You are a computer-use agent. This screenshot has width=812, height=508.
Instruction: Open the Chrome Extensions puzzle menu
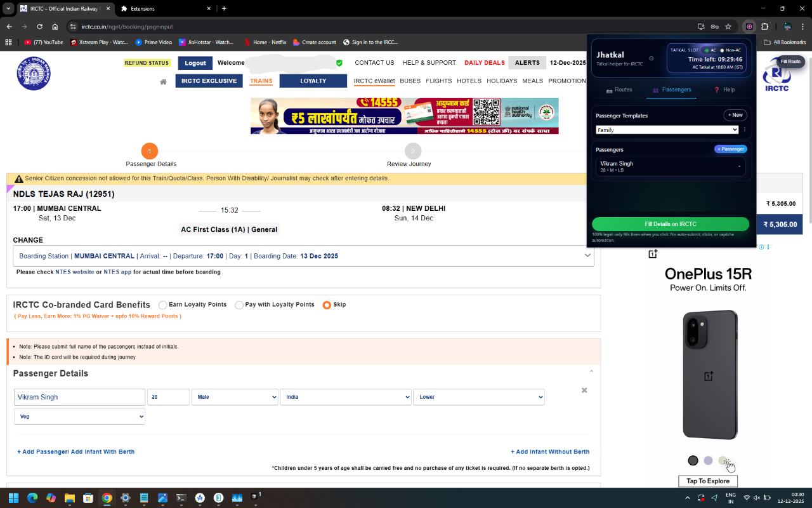[x=765, y=27]
